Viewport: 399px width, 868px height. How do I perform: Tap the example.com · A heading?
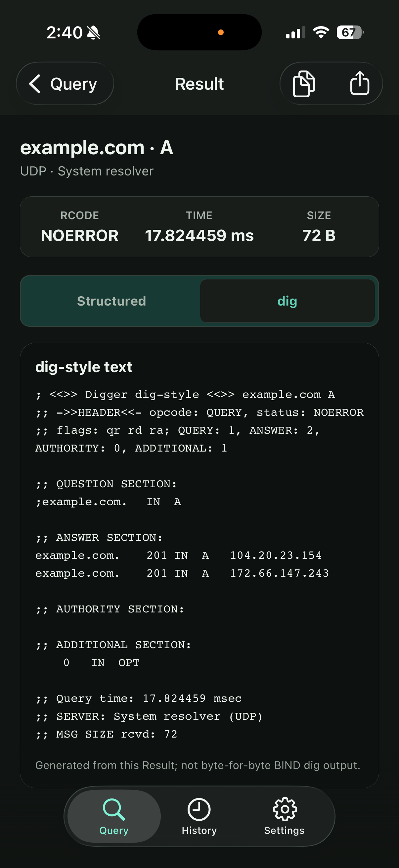coord(97,148)
